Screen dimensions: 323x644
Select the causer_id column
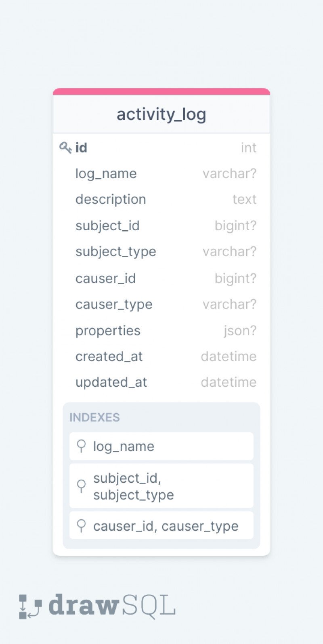click(x=161, y=278)
